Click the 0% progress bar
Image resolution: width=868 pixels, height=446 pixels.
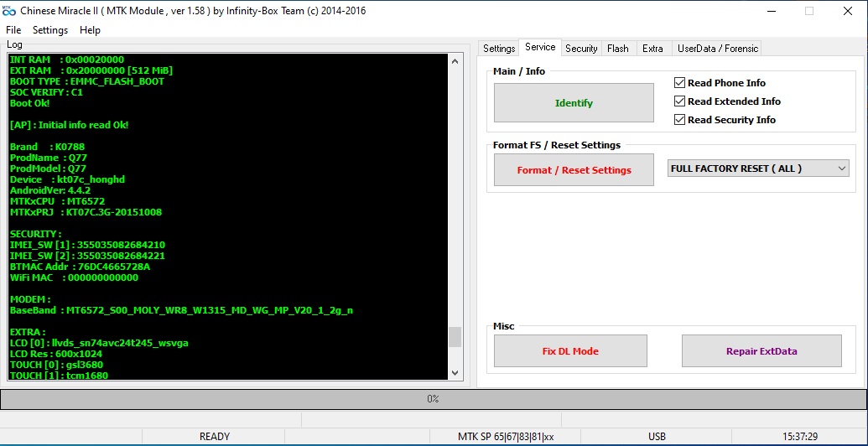pos(433,399)
